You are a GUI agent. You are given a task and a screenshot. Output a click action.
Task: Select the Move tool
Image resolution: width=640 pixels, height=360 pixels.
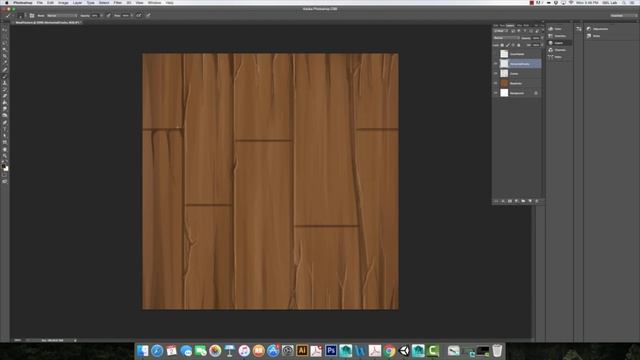5,29
